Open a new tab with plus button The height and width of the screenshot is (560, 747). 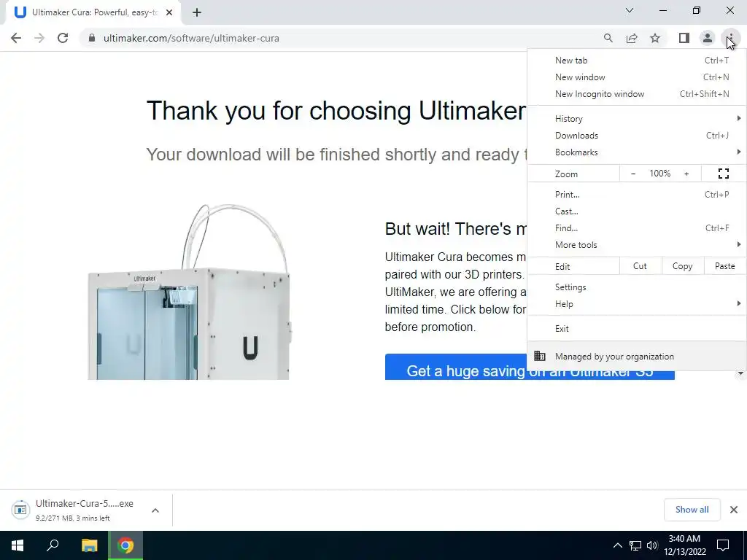pyautogui.click(x=197, y=12)
